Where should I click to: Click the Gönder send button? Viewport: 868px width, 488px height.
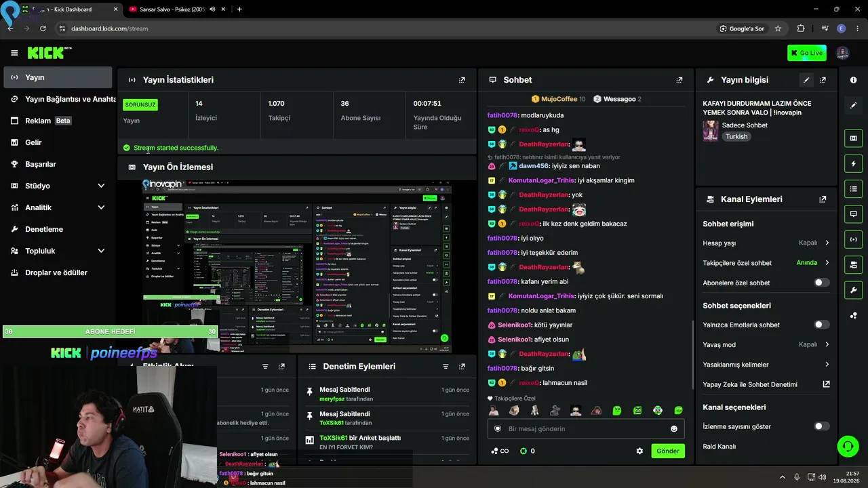(x=667, y=451)
